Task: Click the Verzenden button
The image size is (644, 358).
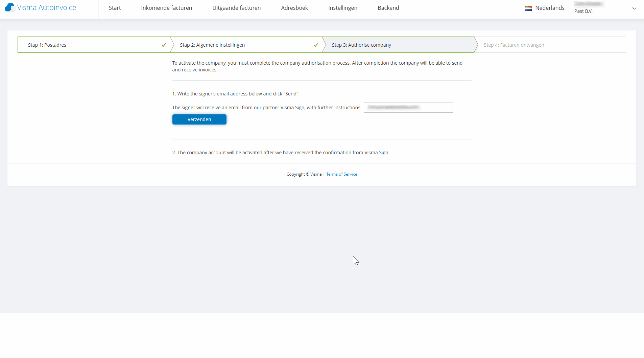Action: pos(199,119)
